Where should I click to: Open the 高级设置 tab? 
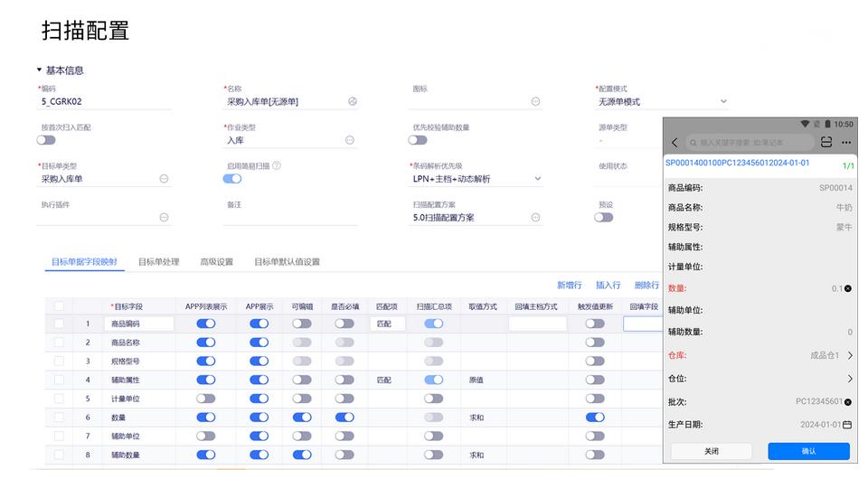[216, 262]
